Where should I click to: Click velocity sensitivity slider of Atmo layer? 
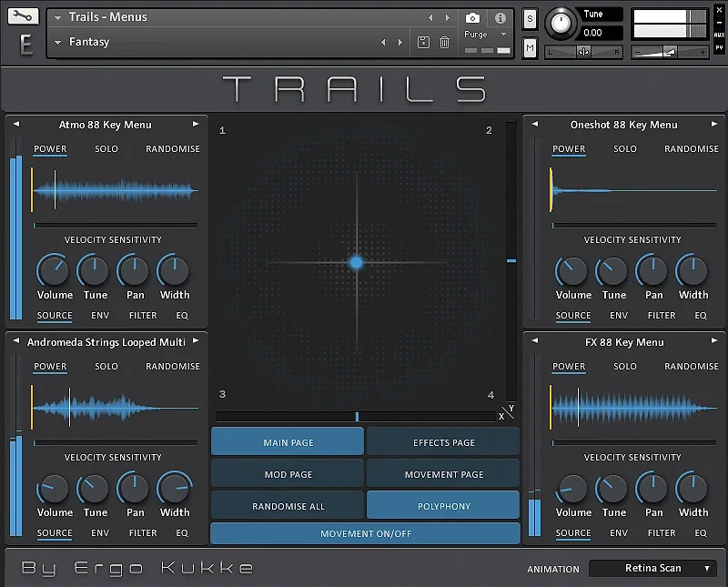116,225
